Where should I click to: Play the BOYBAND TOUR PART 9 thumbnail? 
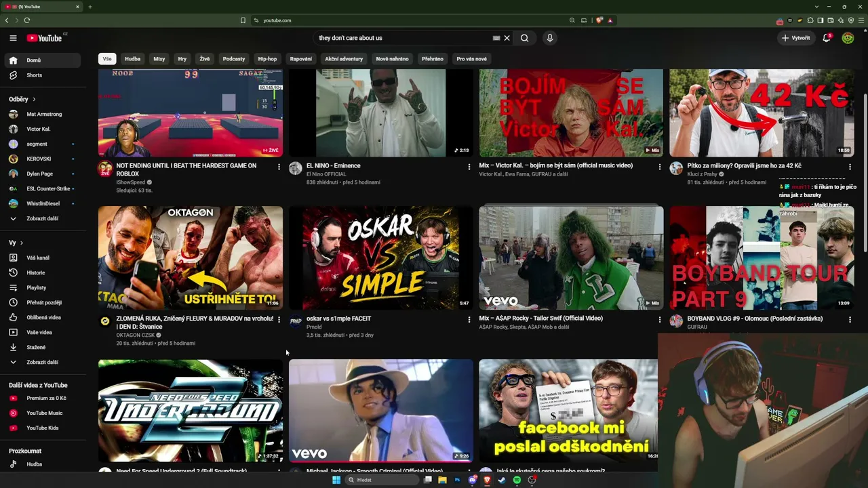[x=762, y=258]
